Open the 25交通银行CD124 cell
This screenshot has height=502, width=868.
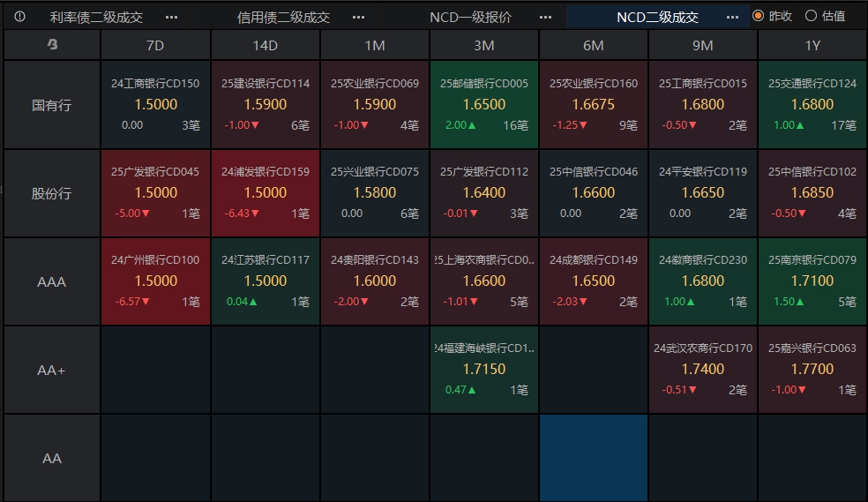(x=812, y=105)
